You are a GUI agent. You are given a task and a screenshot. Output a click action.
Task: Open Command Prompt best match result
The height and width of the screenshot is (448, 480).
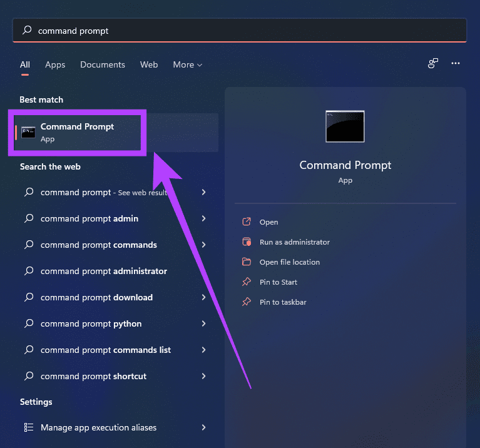[x=116, y=133]
